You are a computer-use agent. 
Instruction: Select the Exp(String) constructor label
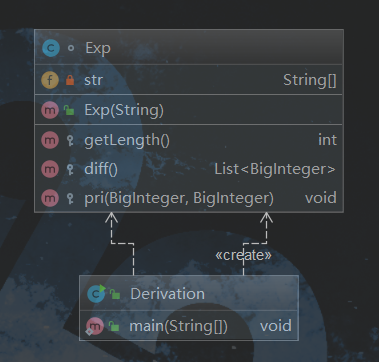124,110
